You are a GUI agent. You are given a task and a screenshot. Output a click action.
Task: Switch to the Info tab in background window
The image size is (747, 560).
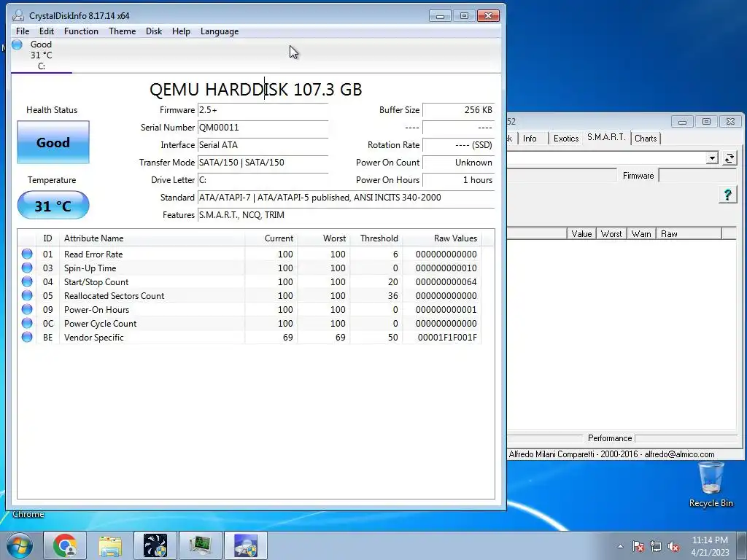[530, 139]
